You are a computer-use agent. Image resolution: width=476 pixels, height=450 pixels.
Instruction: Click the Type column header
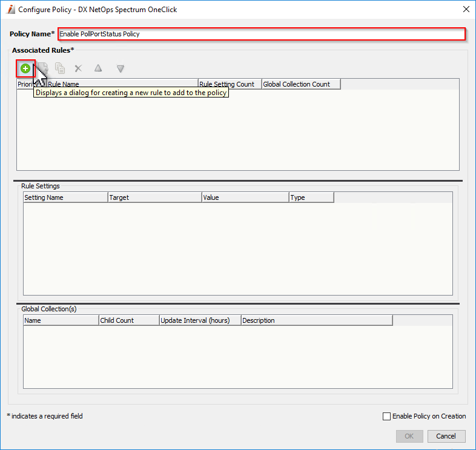coord(311,197)
